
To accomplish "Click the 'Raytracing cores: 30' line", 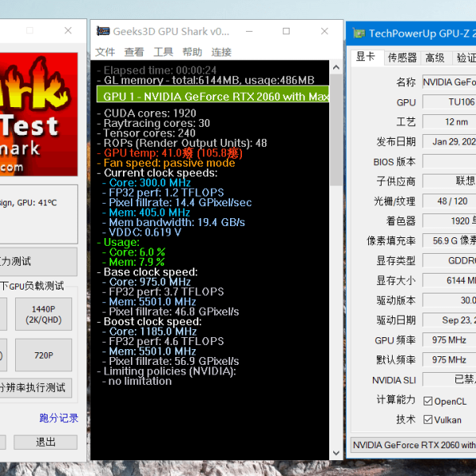I will (154, 123).
